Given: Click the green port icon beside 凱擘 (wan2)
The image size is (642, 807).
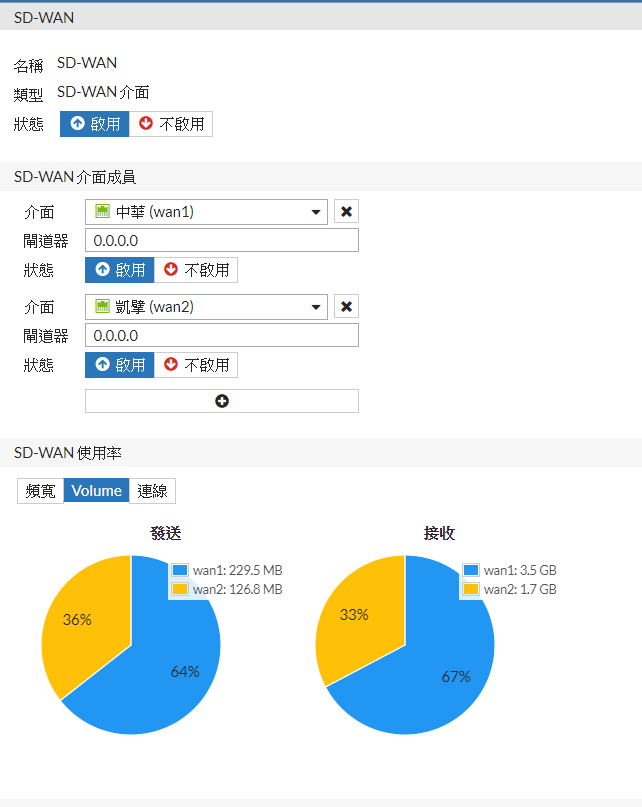Looking at the screenshot, I should click(102, 306).
